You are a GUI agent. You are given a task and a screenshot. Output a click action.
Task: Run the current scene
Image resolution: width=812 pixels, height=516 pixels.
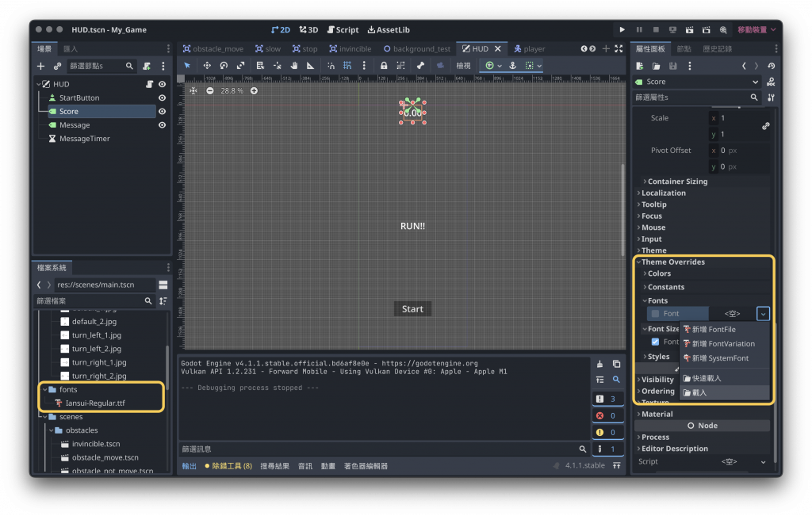689,29
